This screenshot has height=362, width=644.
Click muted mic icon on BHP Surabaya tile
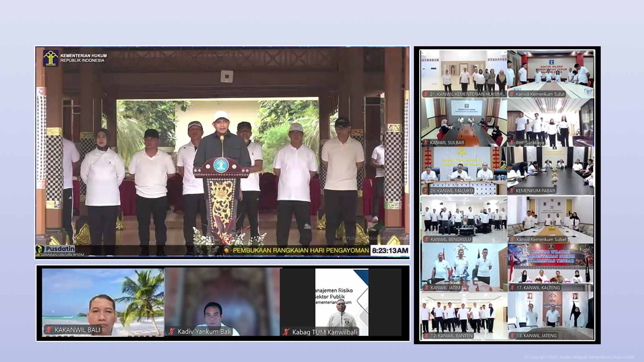(x=512, y=142)
